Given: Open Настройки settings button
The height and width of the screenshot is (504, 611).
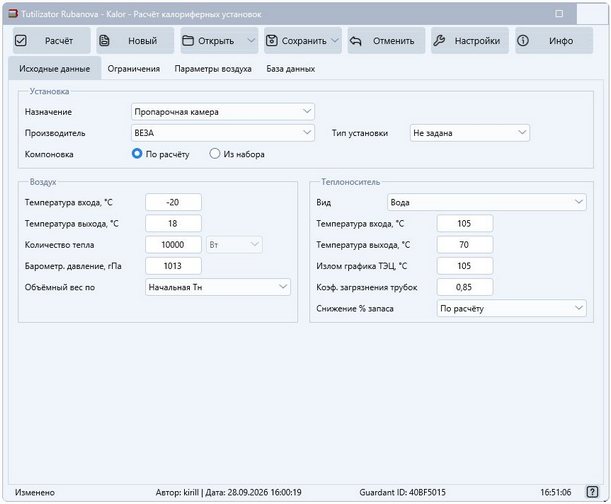Looking at the screenshot, I should [x=470, y=41].
